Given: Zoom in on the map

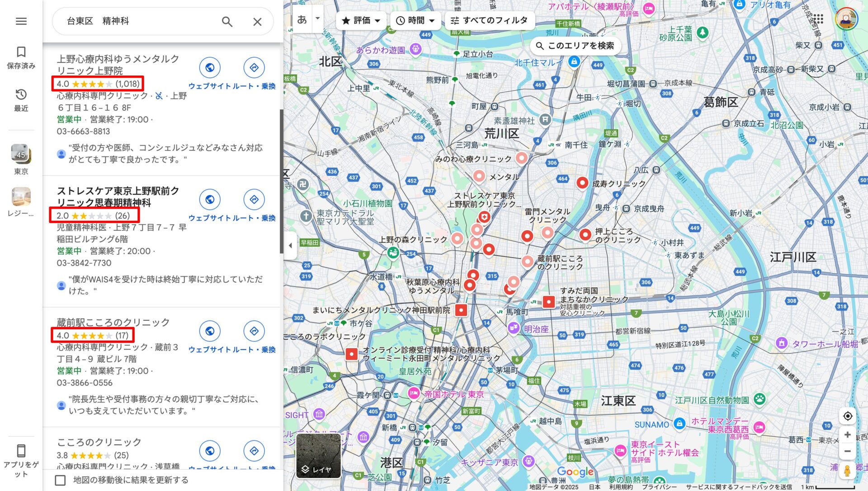Looking at the screenshot, I should [848, 435].
